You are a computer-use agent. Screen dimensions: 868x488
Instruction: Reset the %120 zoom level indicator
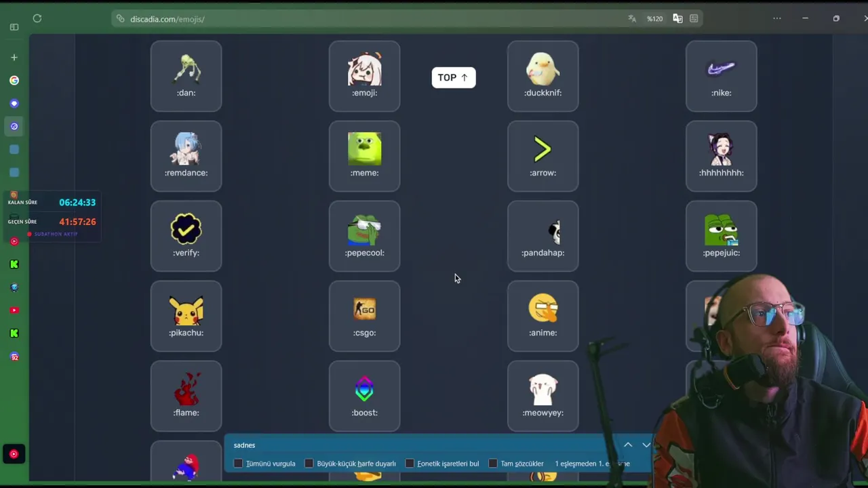click(654, 19)
